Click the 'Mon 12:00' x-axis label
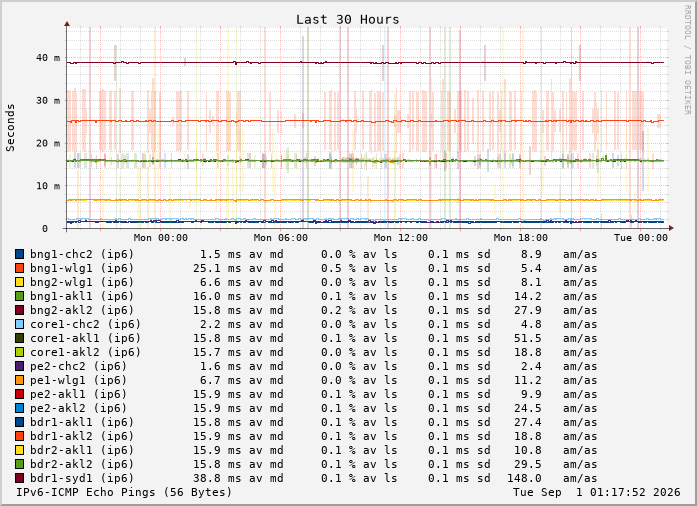 [x=401, y=238]
